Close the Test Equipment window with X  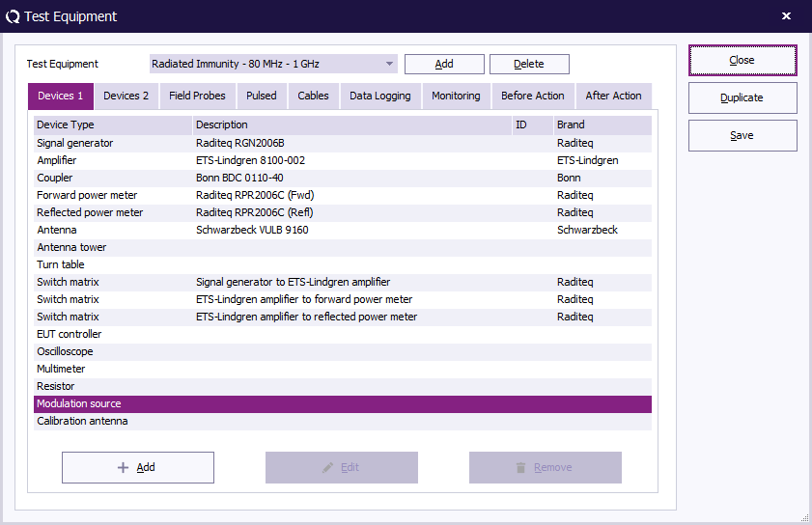coord(786,16)
